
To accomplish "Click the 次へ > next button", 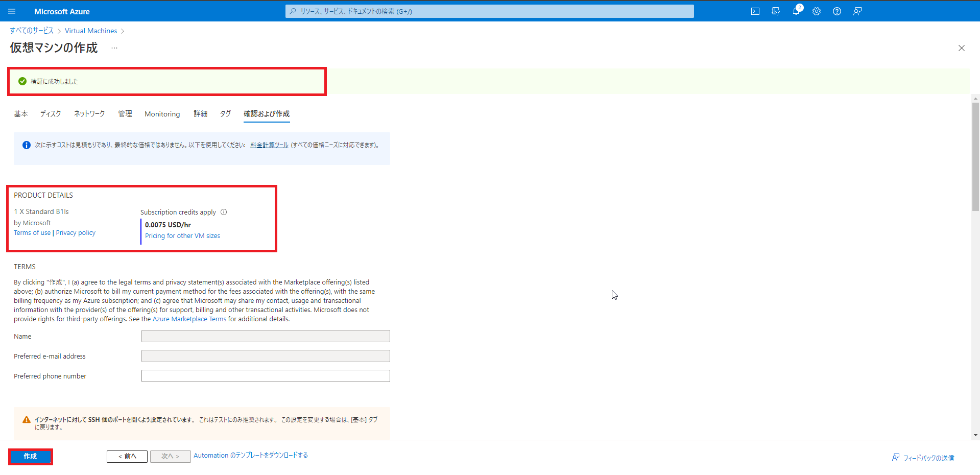I will (x=171, y=457).
